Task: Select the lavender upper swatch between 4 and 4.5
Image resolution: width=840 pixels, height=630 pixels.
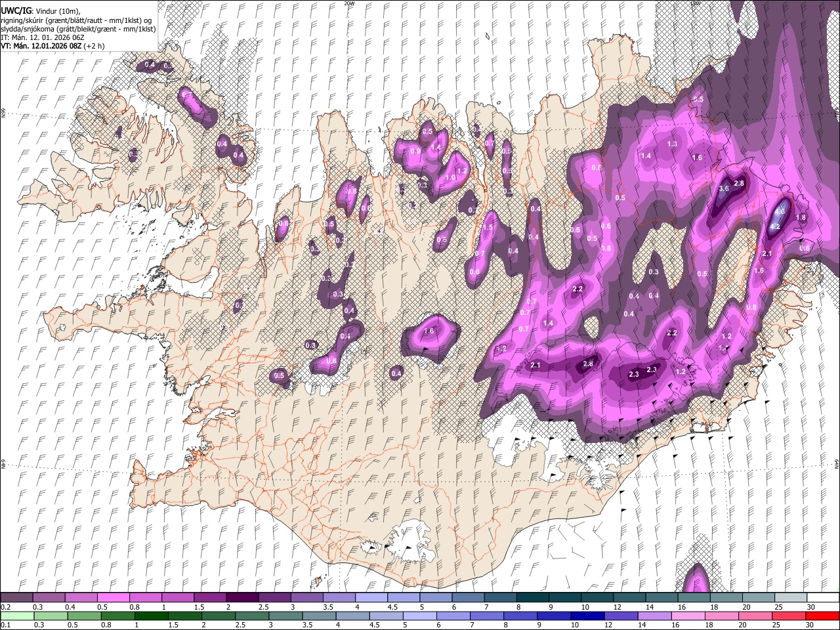Action: pos(371,597)
